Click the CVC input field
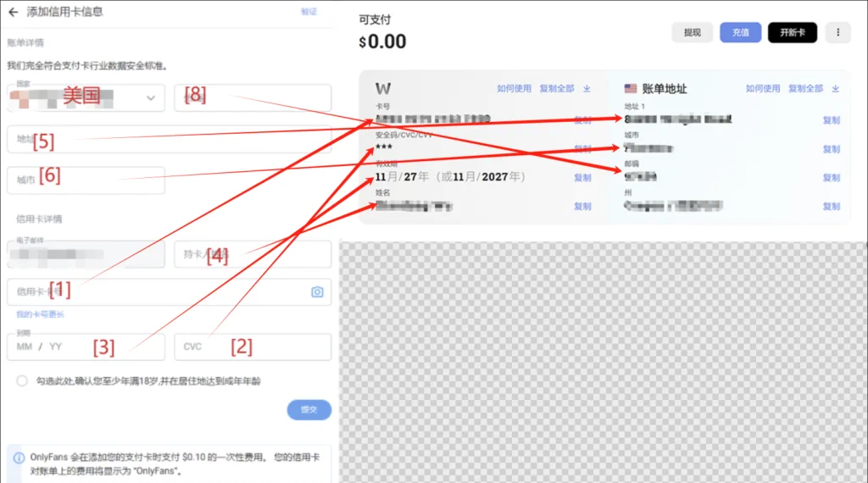 (253, 347)
